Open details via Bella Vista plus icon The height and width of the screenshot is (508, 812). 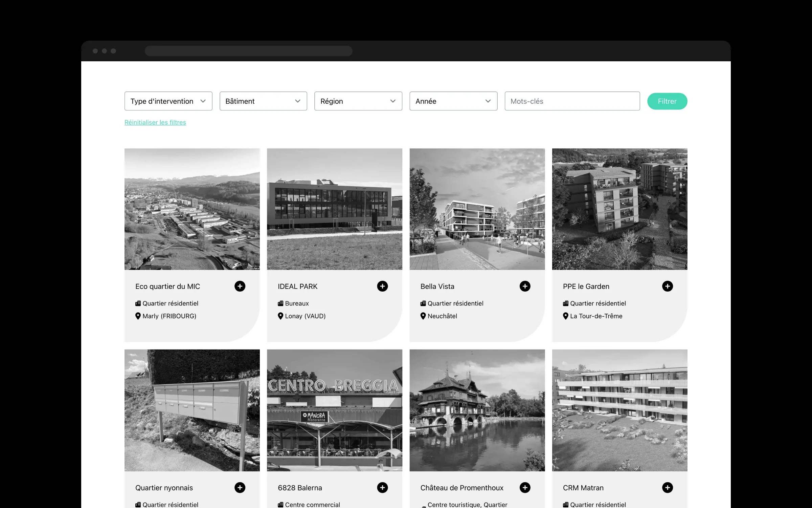pyautogui.click(x=525, y=286)
